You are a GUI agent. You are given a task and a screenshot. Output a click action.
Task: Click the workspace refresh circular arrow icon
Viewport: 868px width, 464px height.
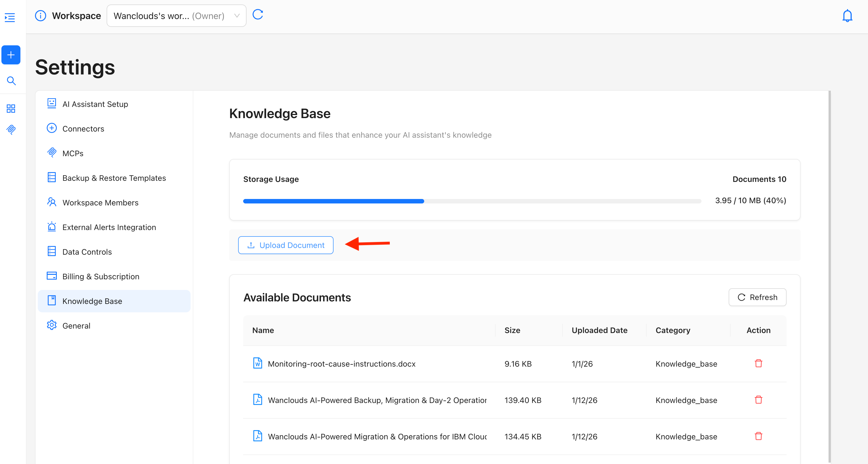coord(257,15)
